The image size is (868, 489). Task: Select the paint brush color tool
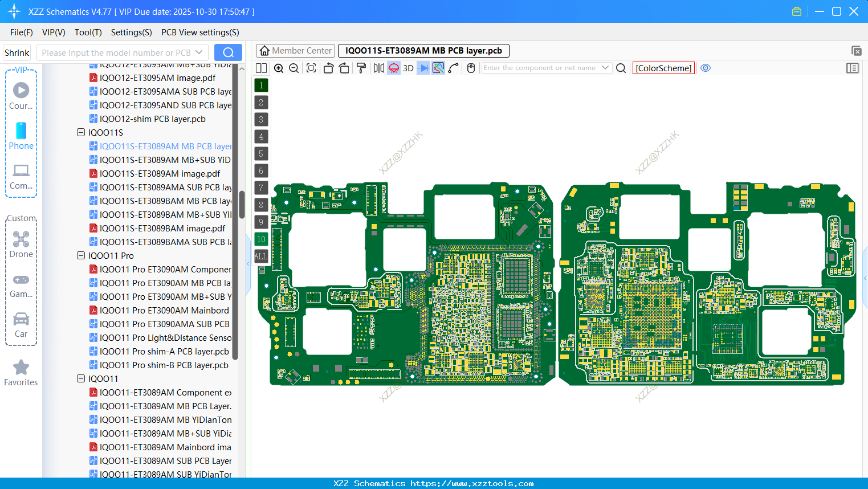[361, 68]
